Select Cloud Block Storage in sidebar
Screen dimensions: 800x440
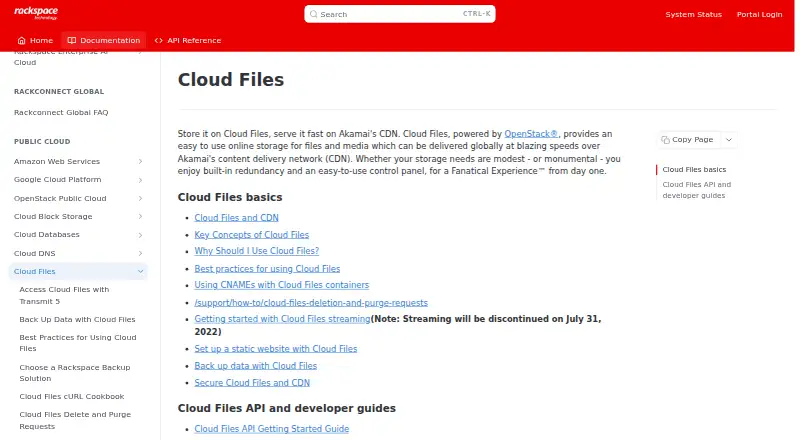pos(53,216)
